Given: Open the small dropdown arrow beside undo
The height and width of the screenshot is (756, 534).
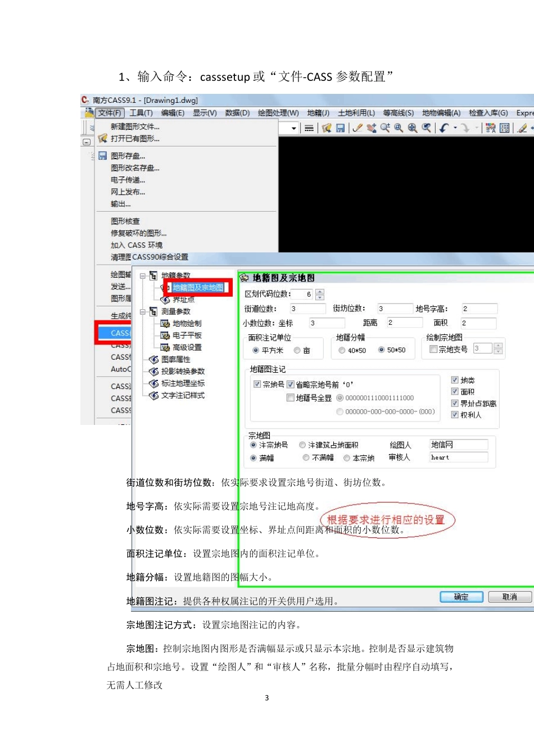Looking at the screenshot, I should (455, 128).
